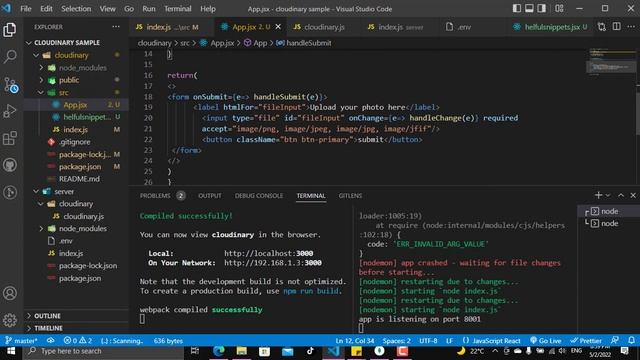This screenshot has height=360, width=640.
Task: Open Microsoft Edge from the taskbar
Action: [219, 351]
